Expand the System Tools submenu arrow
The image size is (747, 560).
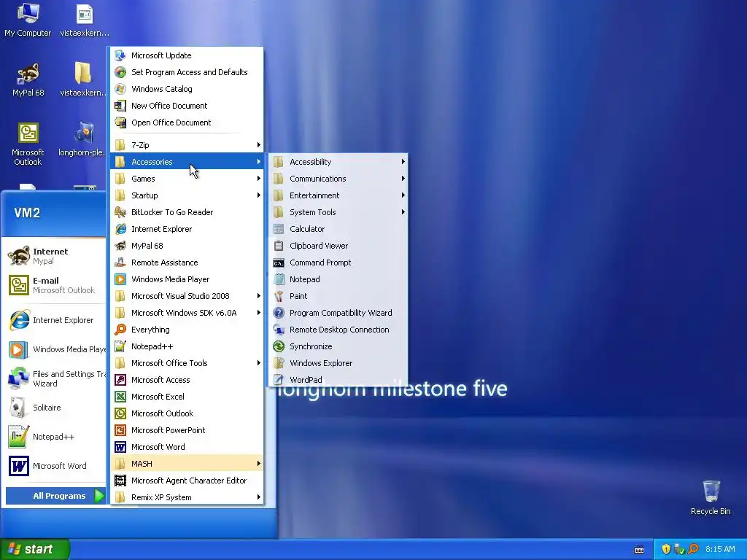tap(403, 212)
